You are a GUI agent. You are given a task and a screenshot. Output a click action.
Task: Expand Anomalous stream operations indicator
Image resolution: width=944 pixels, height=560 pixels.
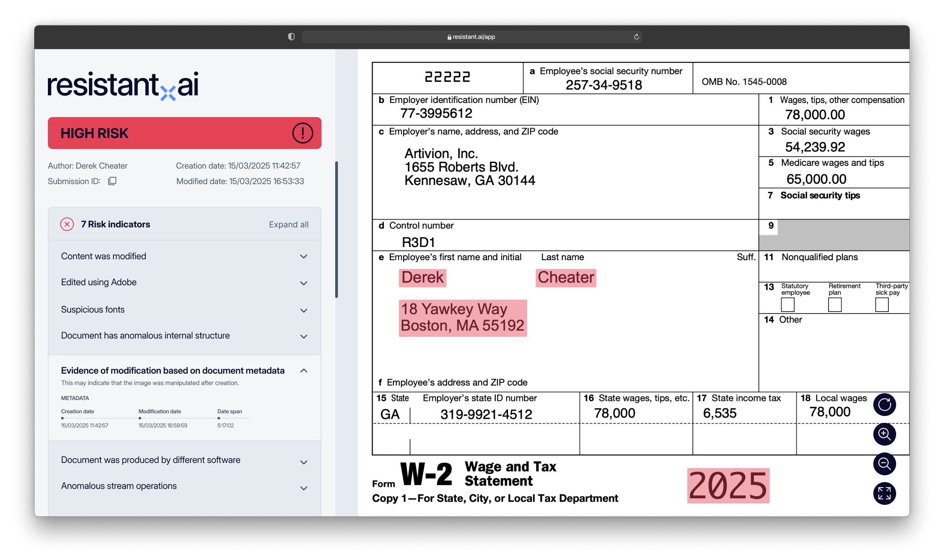(304, 488)
